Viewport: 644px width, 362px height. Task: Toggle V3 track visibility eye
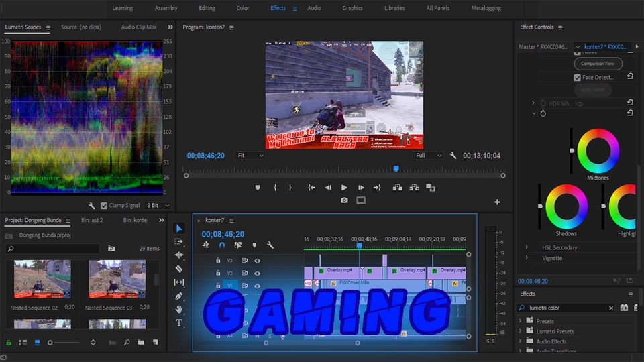[257, 261]
